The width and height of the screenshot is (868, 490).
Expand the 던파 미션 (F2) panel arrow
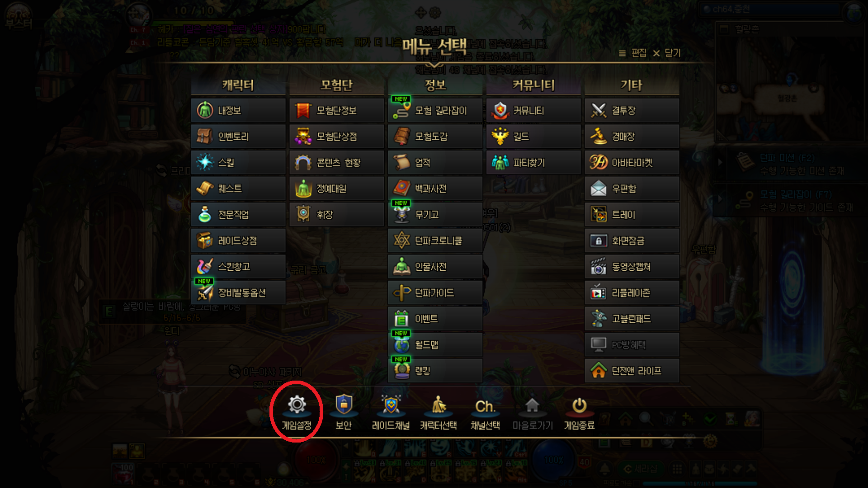pyautogui.click(x=720, y=162)
